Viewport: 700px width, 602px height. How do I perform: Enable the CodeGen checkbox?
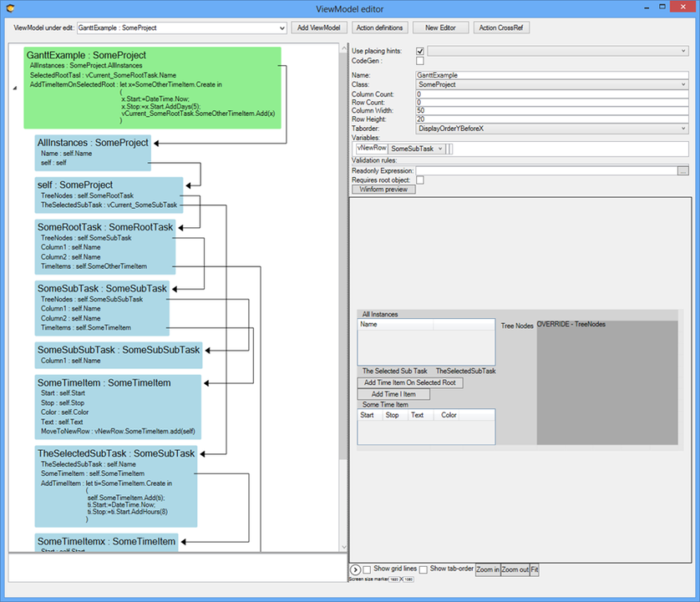click(x=420, y=61)
